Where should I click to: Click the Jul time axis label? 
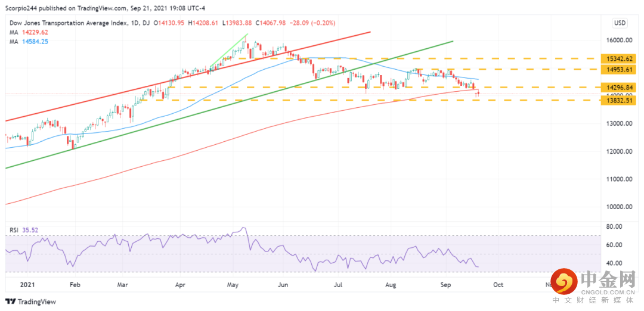[x=339, y=284]
